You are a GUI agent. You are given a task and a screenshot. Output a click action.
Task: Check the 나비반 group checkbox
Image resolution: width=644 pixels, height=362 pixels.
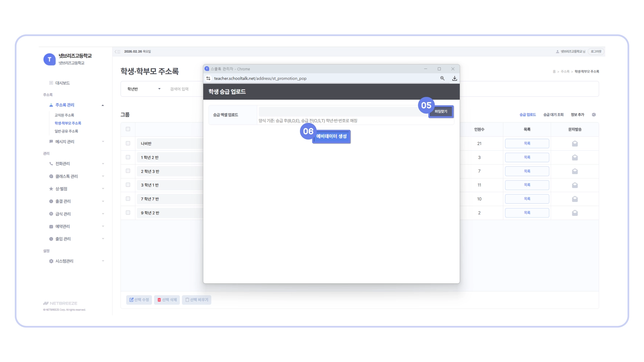(x=128, y=143)
